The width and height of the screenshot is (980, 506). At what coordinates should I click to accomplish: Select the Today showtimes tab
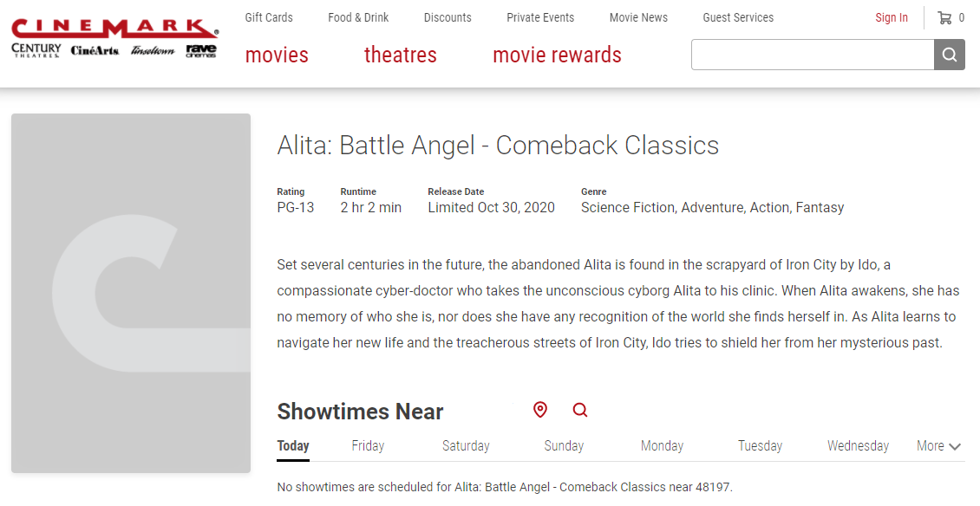[293, 446]
